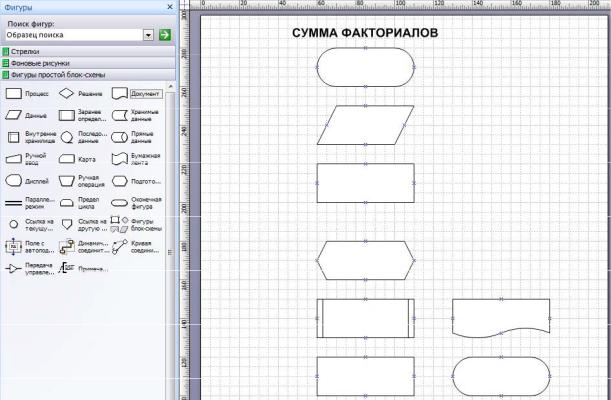
Task: Click the Поиск фигур label
Action: click(31, 24)
